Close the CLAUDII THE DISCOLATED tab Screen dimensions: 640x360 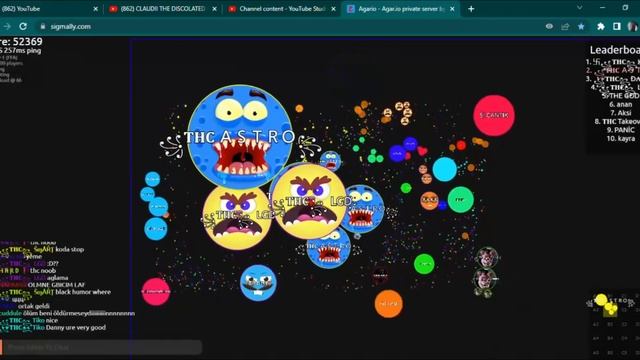coord(214,9)
